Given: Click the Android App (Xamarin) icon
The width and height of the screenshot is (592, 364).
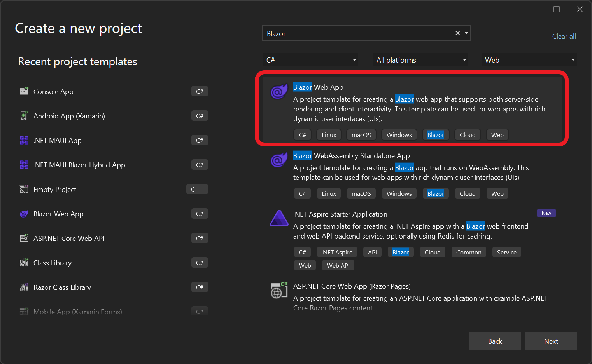Looking at the screenshot, I should (x=24, y=115).
